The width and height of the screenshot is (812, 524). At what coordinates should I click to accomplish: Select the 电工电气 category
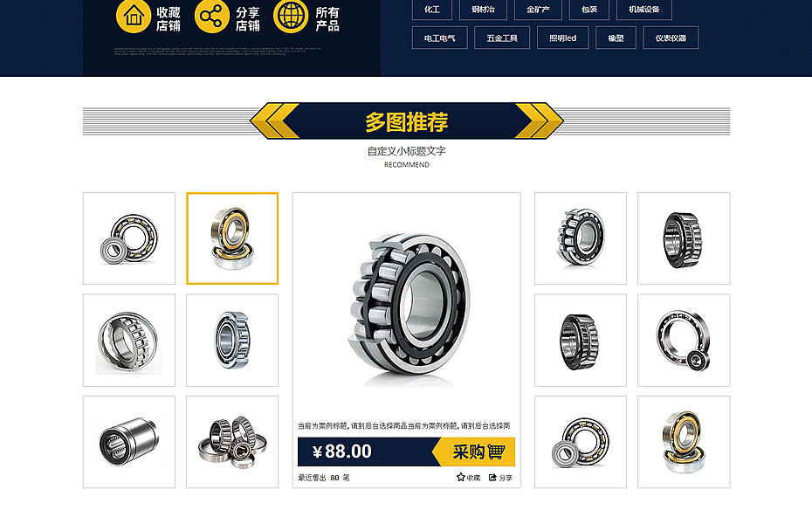[440, 38]
